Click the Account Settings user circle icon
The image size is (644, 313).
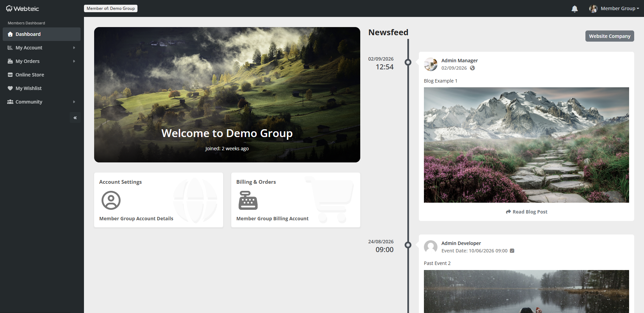click(x=111, y=200)
